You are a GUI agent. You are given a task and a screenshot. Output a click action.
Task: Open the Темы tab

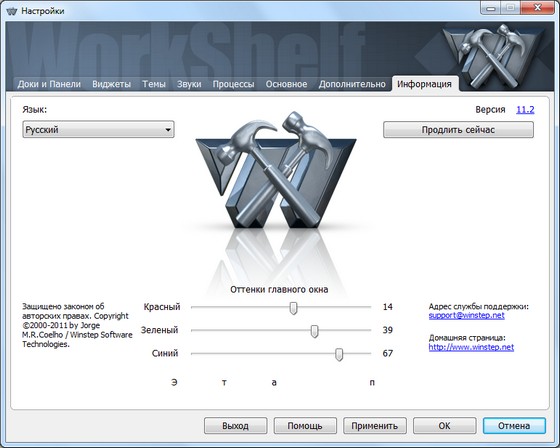pyautogui.click(x=154, y=84)
